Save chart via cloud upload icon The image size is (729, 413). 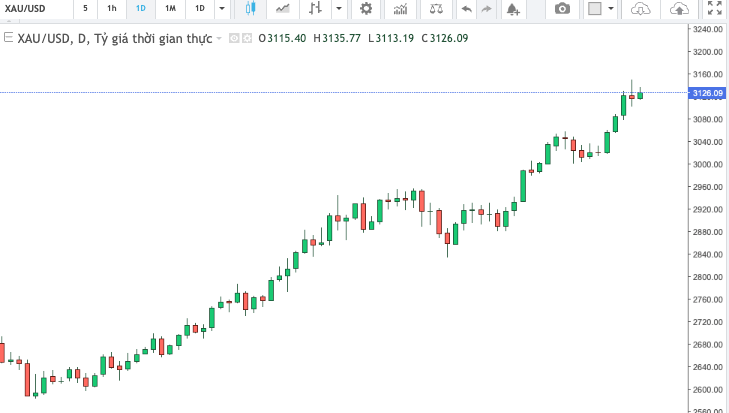(x=679, y=8)
